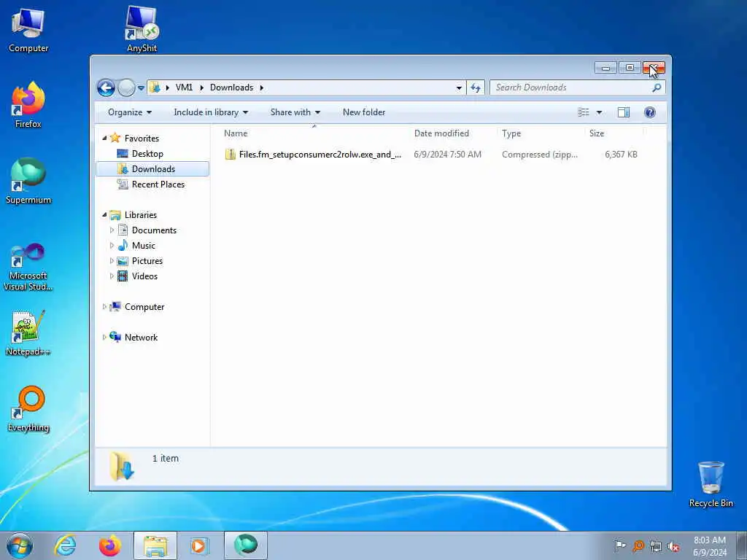Open the Windows Start menu
The image size is (747, 560).
(20, 545)
